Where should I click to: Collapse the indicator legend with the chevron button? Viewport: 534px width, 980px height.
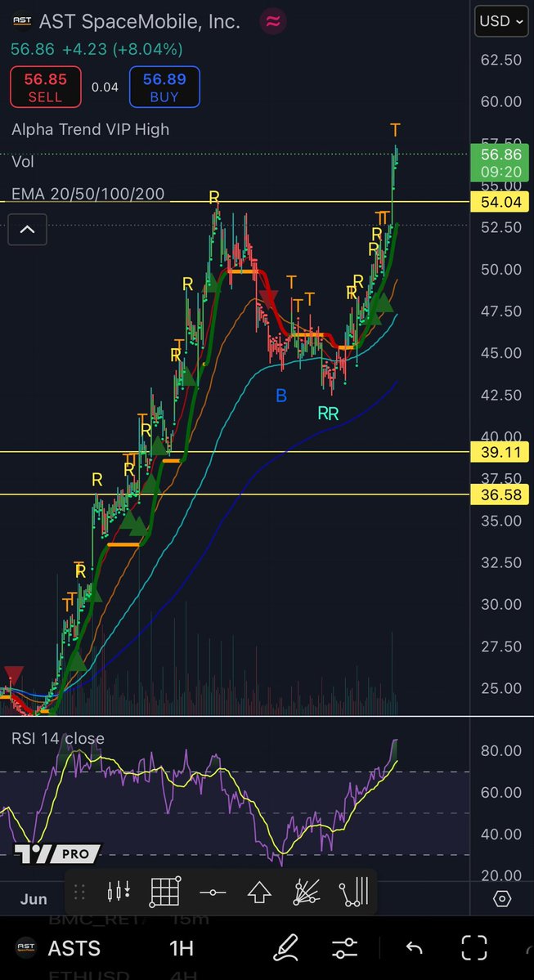coord(27,230)
